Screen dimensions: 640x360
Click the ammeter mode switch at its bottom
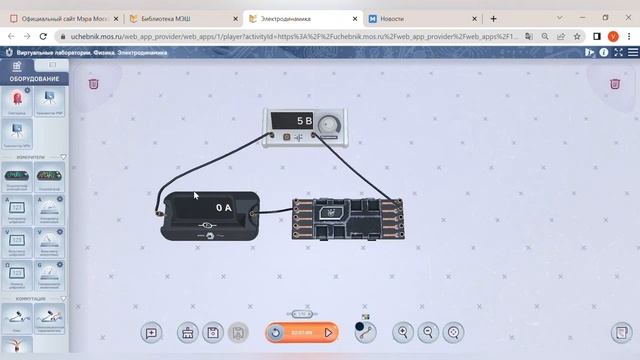[x=210, y=236]
